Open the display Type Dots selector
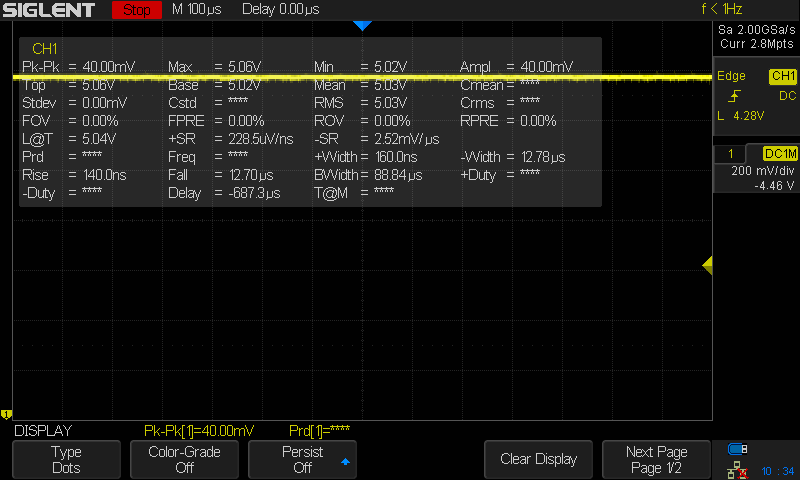Image resolution: width=800 pixels, height=480 pixels. [66, 459]
